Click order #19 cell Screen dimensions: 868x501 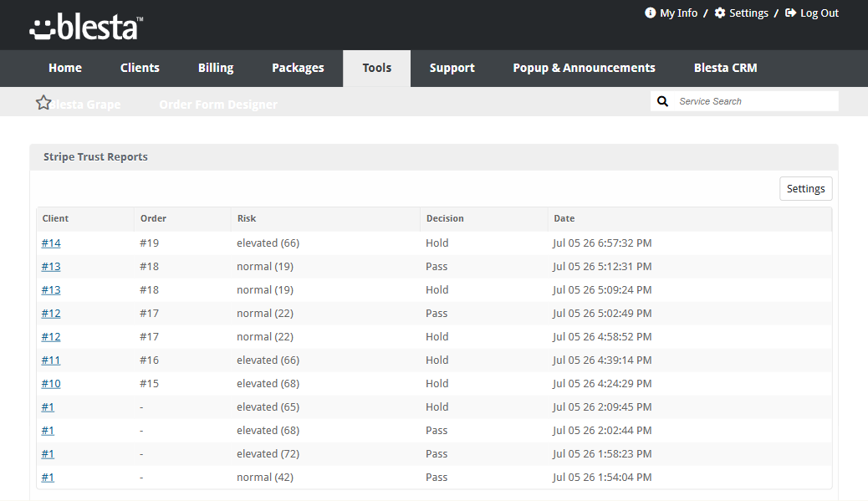149,243
